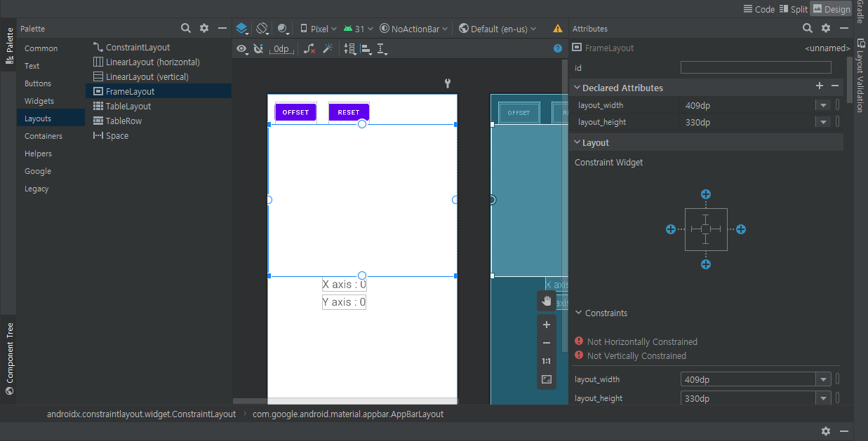
Task: Open Attributes panel settings gear
Action: (x=826, y=28)
